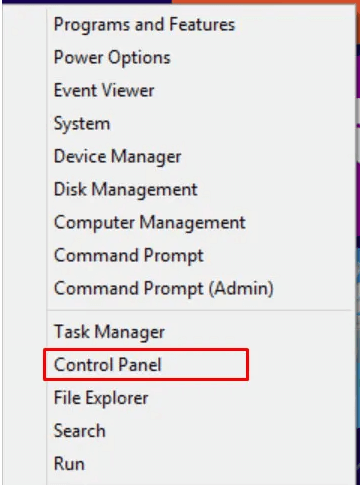Select Computer Management
360x491 pixels.
point(150,223)
